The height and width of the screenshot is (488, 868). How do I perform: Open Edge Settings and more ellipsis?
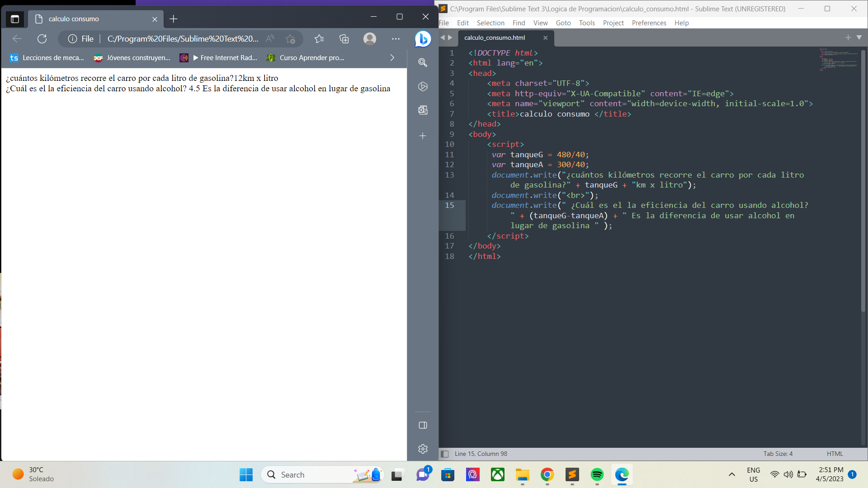(396, 39)
